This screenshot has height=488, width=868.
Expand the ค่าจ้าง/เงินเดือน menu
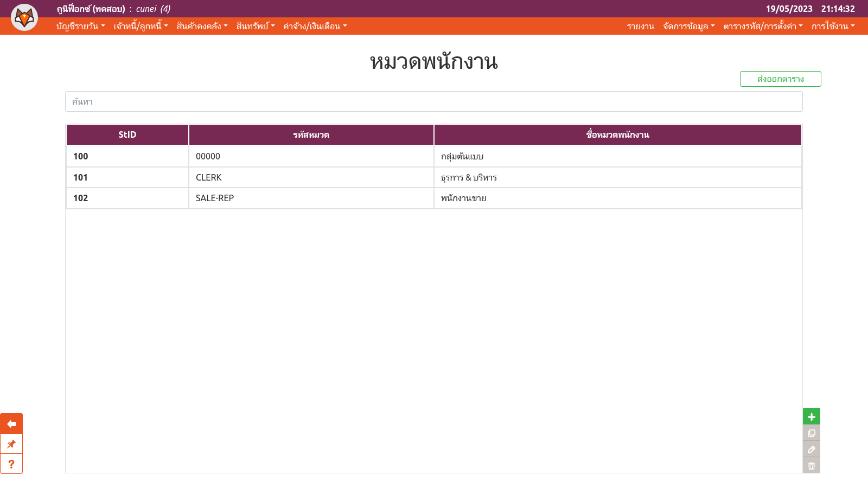(x=315, y=26)
